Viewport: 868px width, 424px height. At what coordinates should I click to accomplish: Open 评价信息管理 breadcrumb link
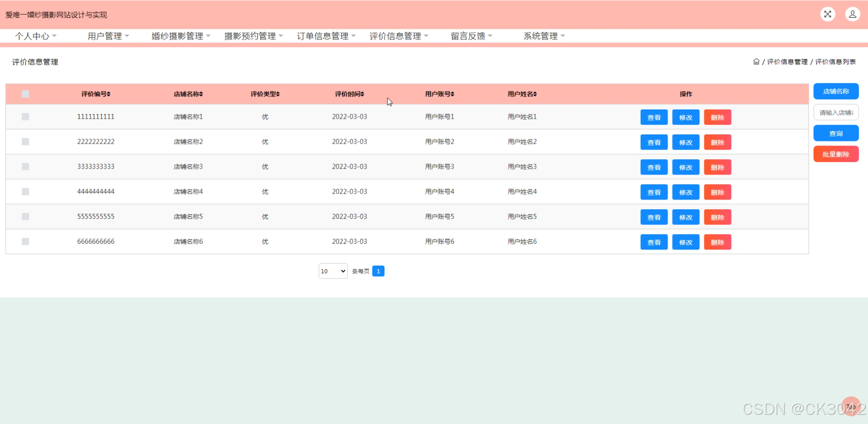(787, 62)
